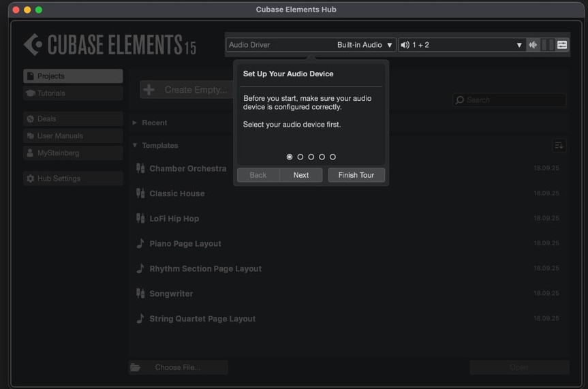Click the Piano Page Layout note icon

(140, 243)
